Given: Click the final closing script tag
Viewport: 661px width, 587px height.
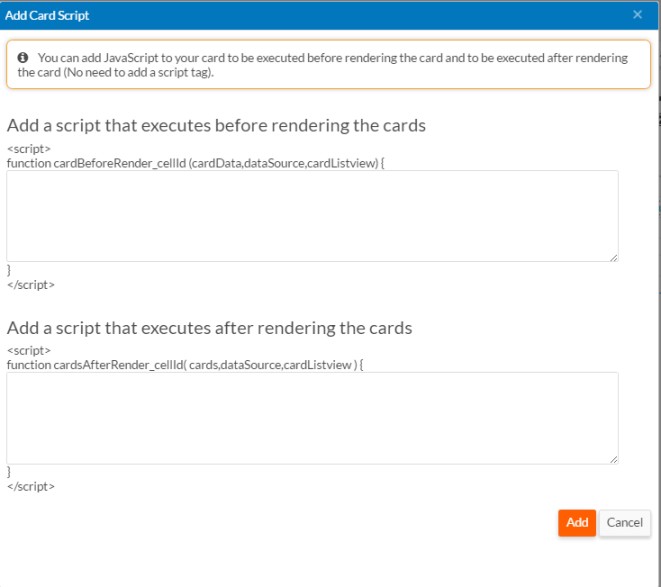Looking at the screenshot, I should point(30,486).
